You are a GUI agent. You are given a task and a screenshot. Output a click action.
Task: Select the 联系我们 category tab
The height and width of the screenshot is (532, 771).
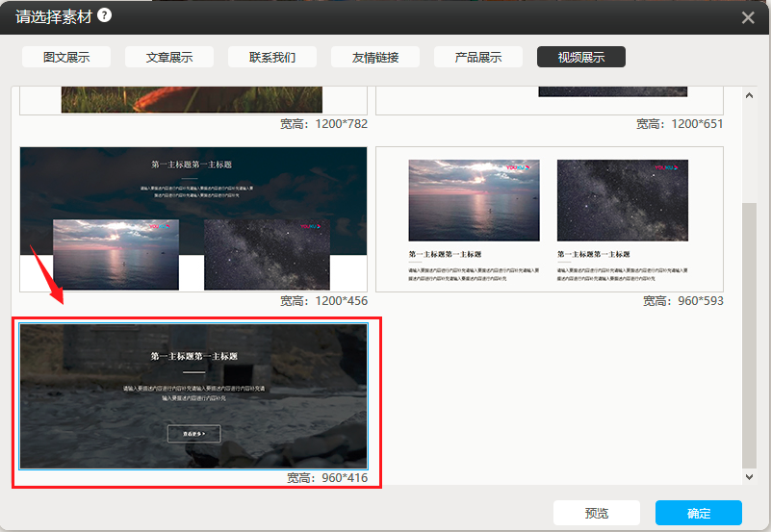(272, 57)
